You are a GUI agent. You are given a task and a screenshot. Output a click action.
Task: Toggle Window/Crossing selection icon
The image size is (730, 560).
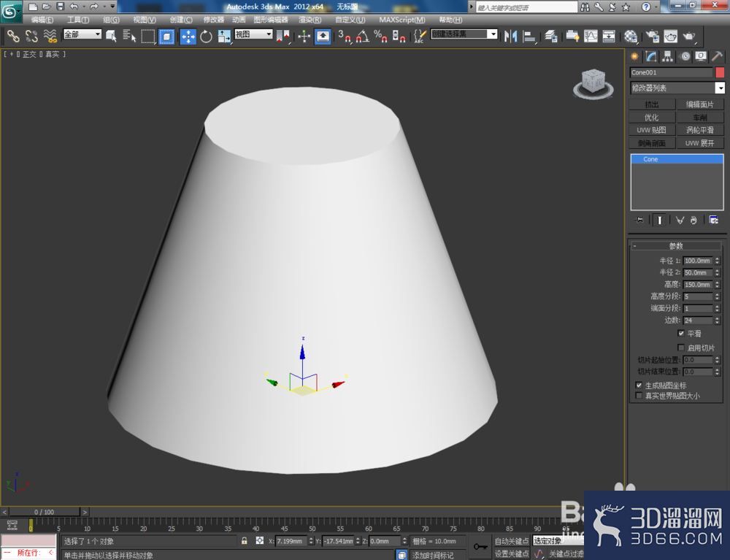click(x=166, y=37)
